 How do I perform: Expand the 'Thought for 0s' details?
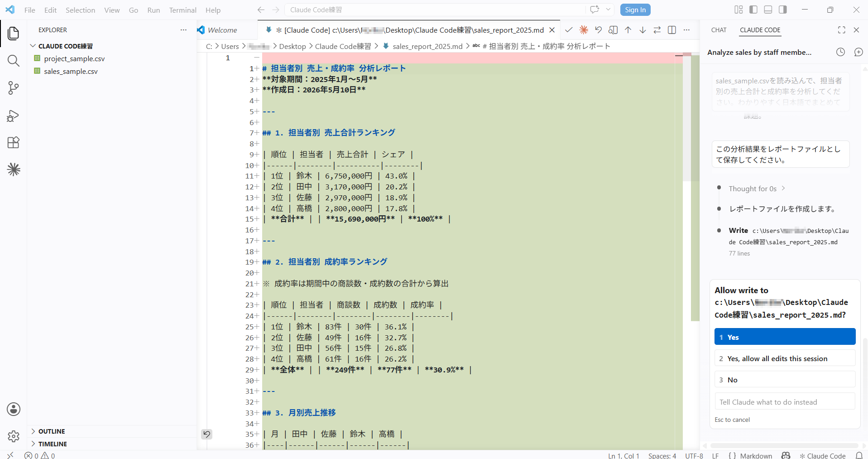(757, 188)
